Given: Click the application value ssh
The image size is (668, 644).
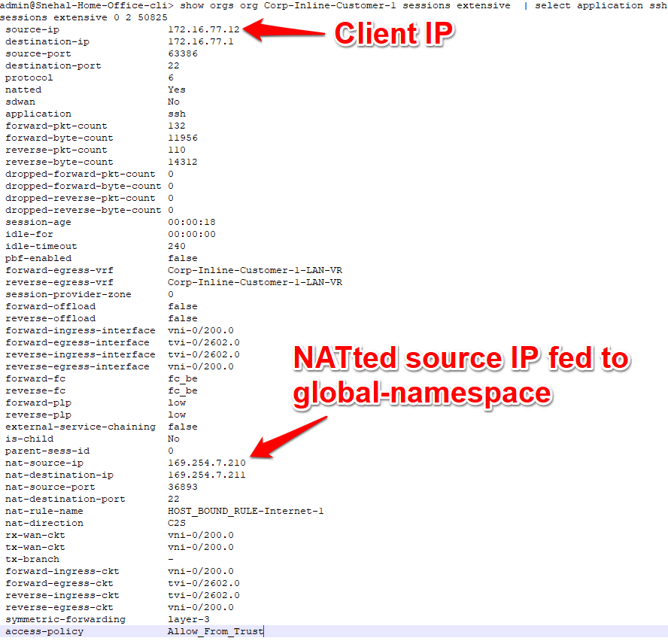Looking at the screenshot, I should coord(177,114).
